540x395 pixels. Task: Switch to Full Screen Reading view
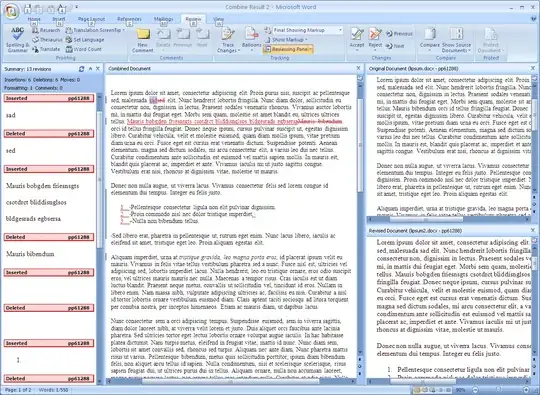(425, 390)
